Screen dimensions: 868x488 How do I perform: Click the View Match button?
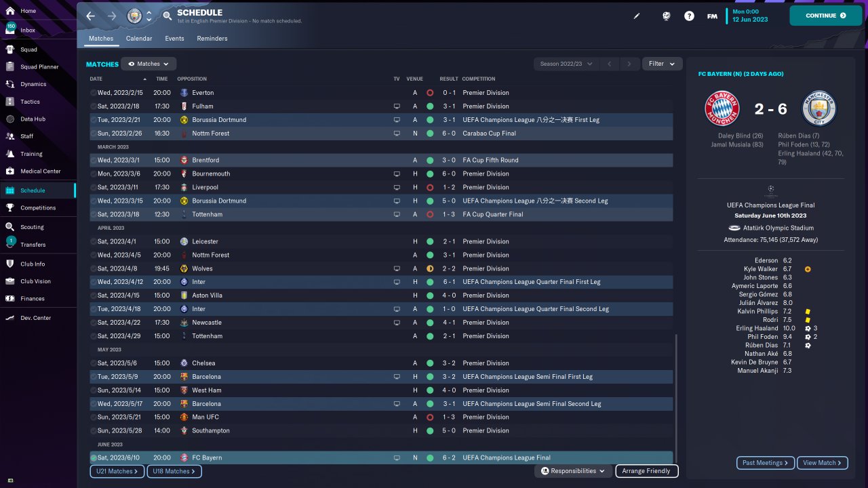823,463
